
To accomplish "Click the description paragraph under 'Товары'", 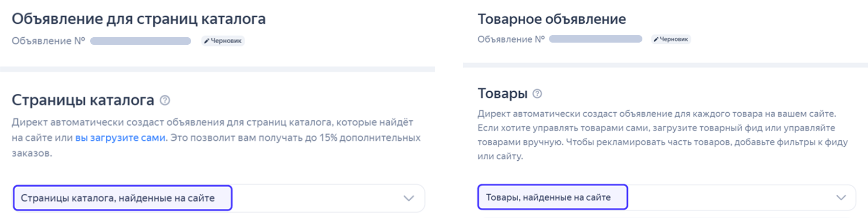I will 662,135.
